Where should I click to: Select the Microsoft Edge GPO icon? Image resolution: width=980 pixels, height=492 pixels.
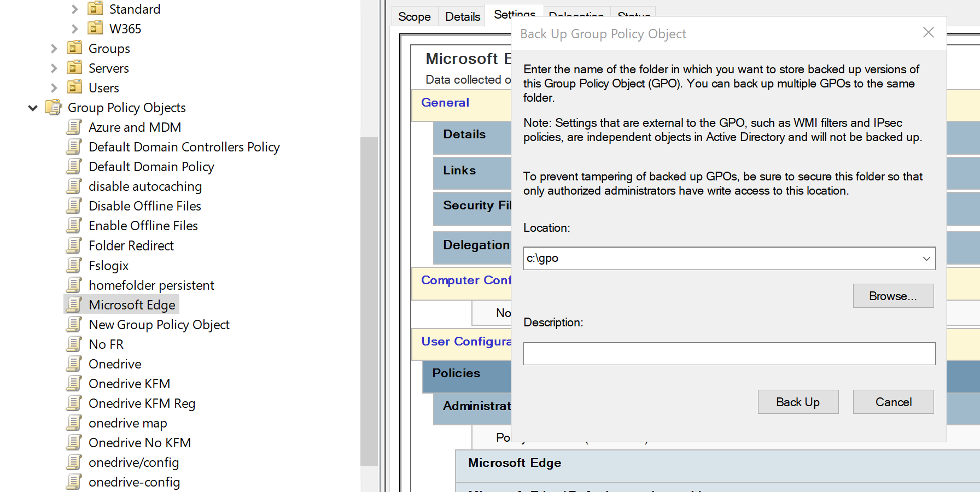[74, 304]
